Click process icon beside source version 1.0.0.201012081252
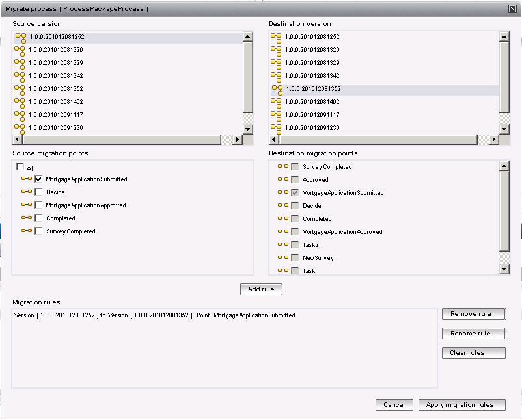Viewport: 522px width, 420px height. click(21, 38)
